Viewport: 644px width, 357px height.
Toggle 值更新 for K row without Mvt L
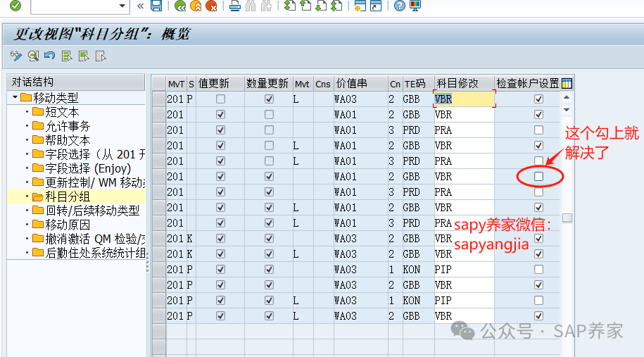[x=220, y=238]
